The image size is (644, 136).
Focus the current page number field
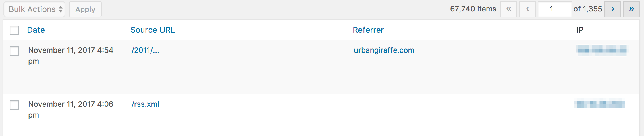(555, 9)
